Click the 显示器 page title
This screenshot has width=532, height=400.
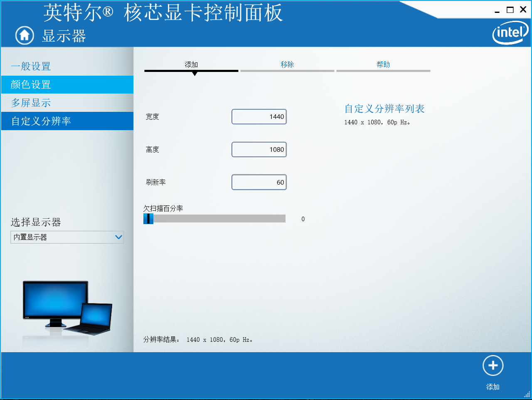64,36
